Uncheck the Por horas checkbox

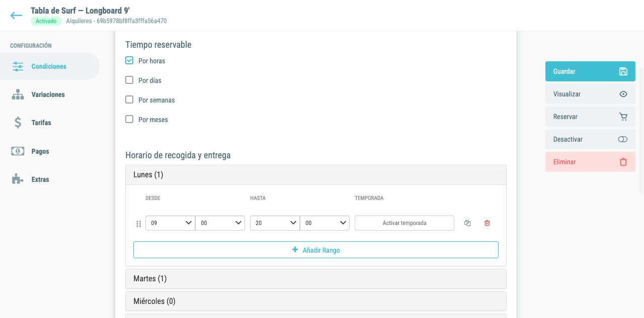(x=129, y=60)
